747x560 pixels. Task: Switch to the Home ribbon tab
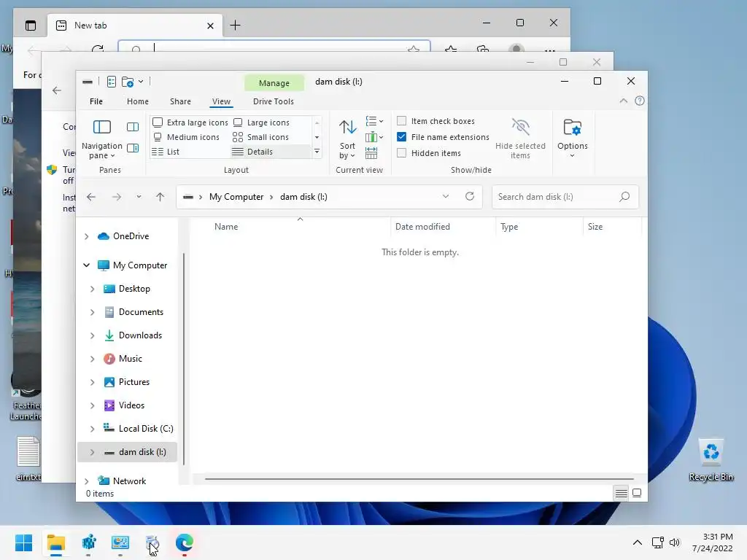coord(138,101)
